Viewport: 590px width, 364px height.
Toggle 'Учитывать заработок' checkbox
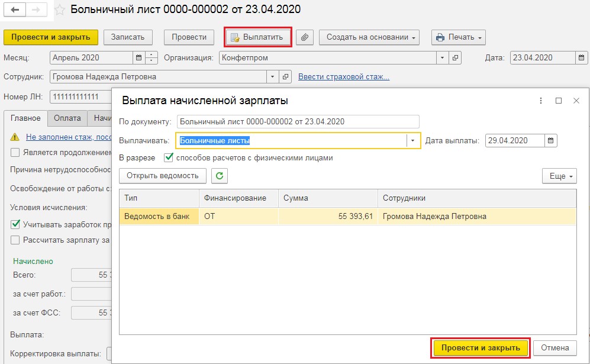pyautogui.click(x=15, y=224)
